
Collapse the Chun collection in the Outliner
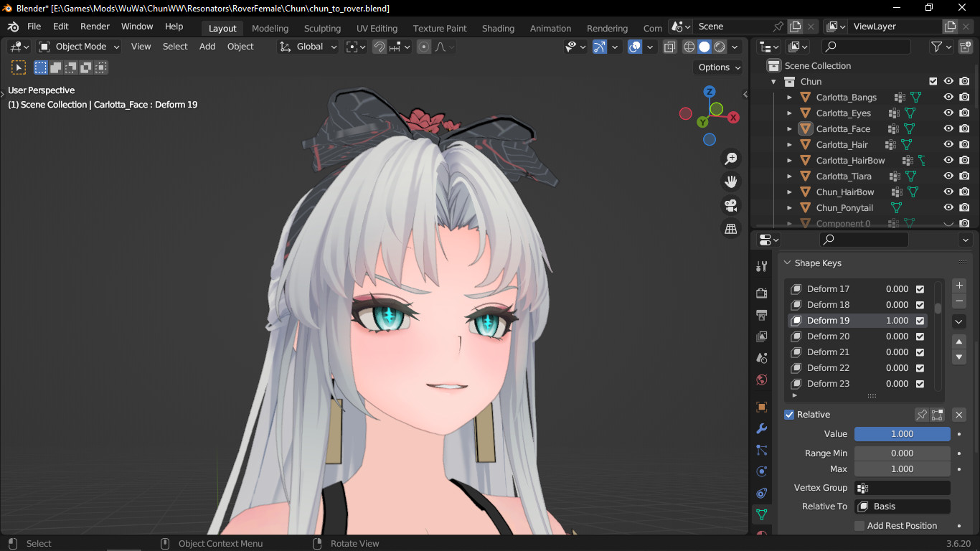(773, 81)
